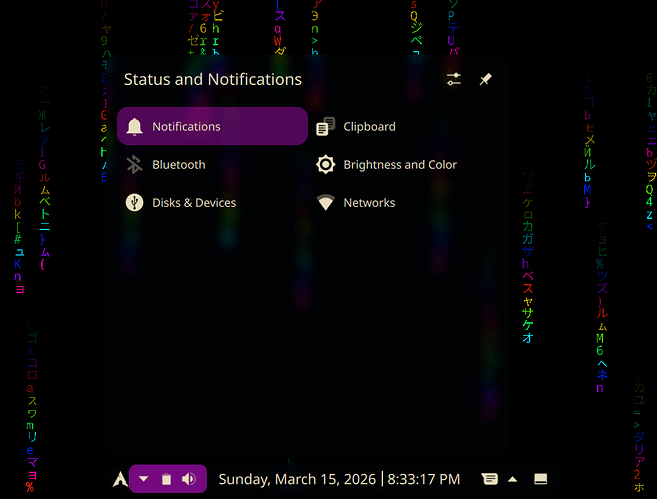Open the notifications tray icon near the clock

click(x=489, y=479)
